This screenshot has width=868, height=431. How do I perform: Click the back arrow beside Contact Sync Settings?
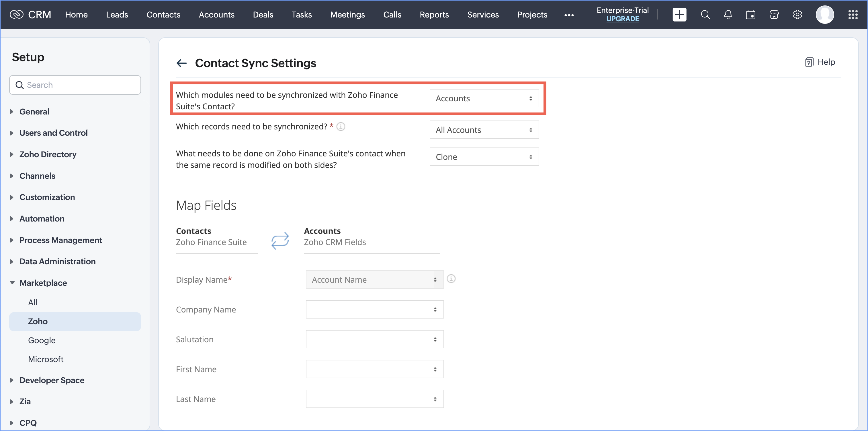182,63
